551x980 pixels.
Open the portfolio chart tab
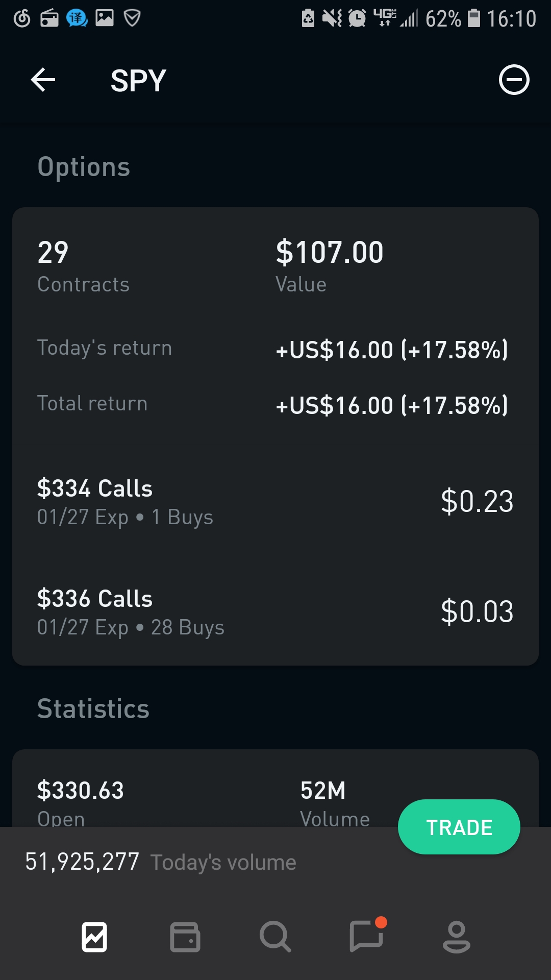(94, 937)
